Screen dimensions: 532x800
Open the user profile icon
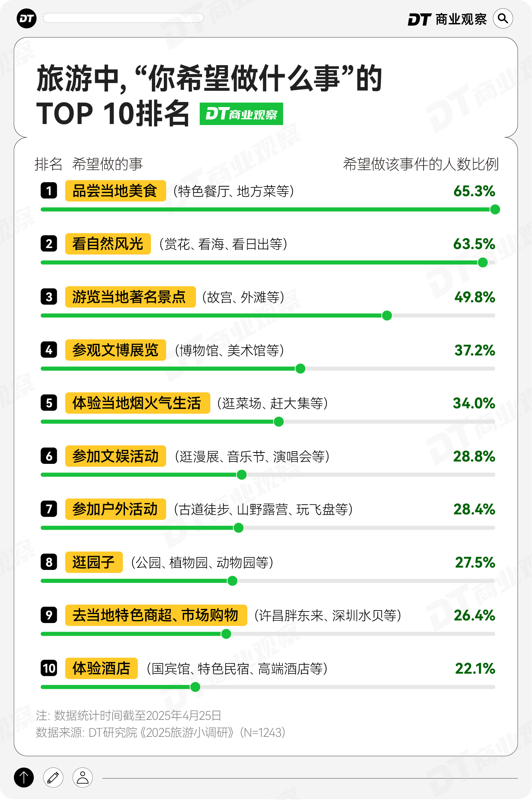[x=82, y=777]
